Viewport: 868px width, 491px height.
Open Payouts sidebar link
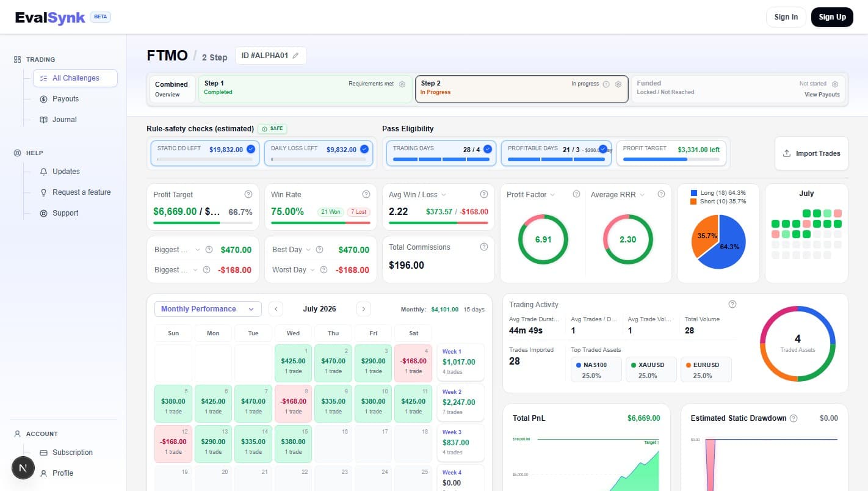(x=66, y=99)
